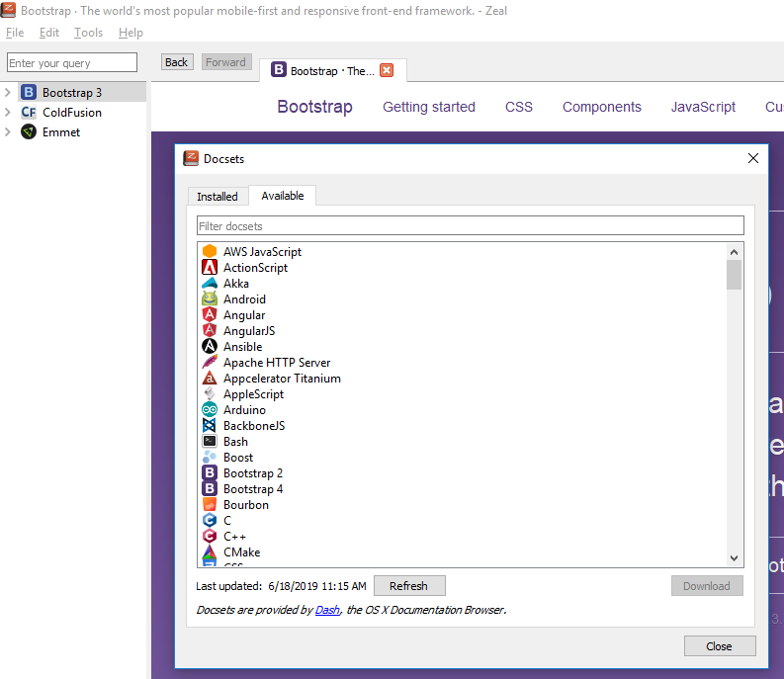784x679 pixels.
Task: Open the Tools menu
Action: [x=88, y=33]
